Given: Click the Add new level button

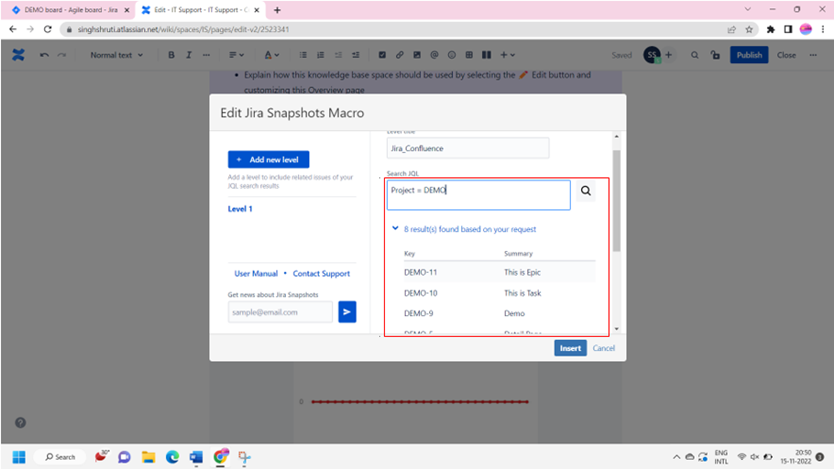Looking at the screenshot, I should tap(269, 160).
